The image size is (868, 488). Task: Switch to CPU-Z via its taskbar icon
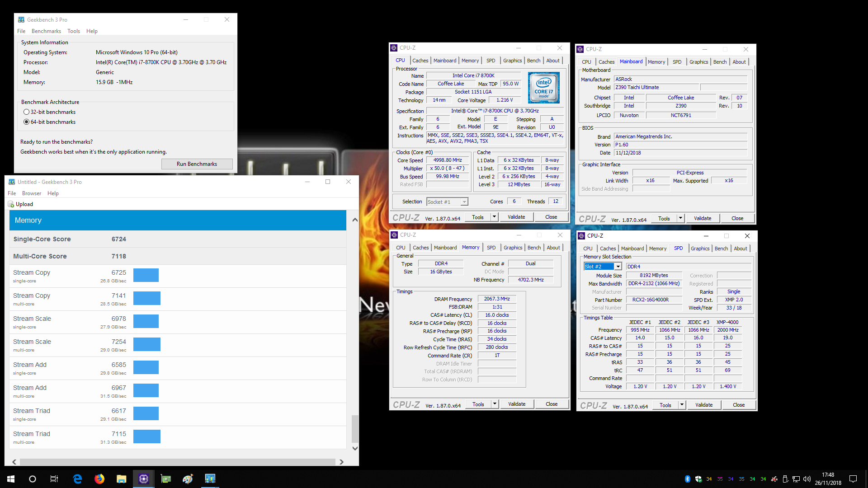pyautogui.click(x=144, y=479)
